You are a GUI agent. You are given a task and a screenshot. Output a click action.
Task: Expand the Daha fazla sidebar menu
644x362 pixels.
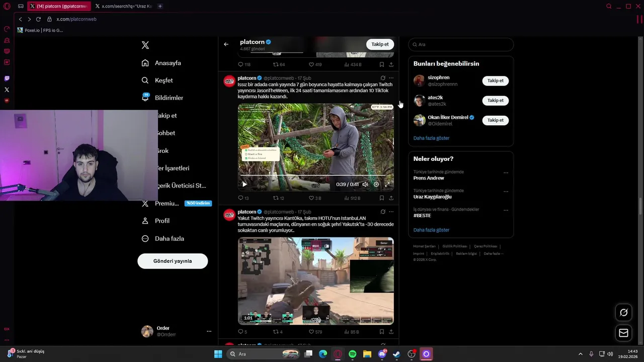pos(163,238)
